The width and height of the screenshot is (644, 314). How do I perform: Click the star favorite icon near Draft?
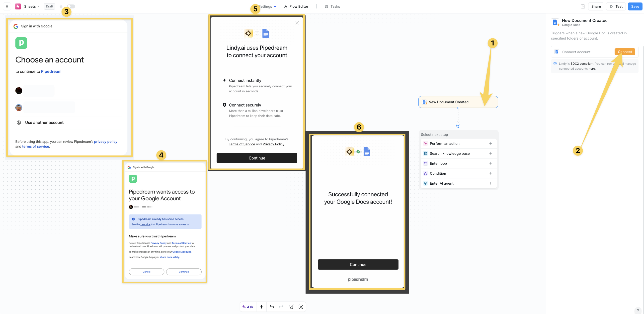61,6
